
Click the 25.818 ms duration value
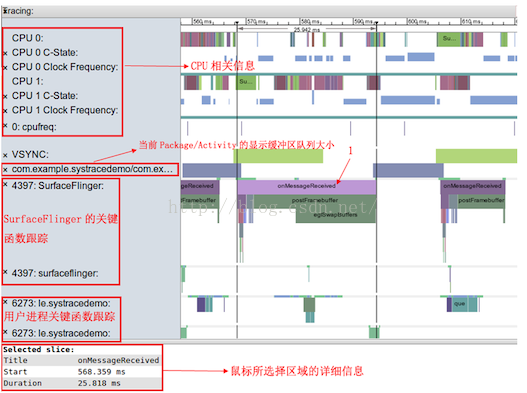click(99, 383)
